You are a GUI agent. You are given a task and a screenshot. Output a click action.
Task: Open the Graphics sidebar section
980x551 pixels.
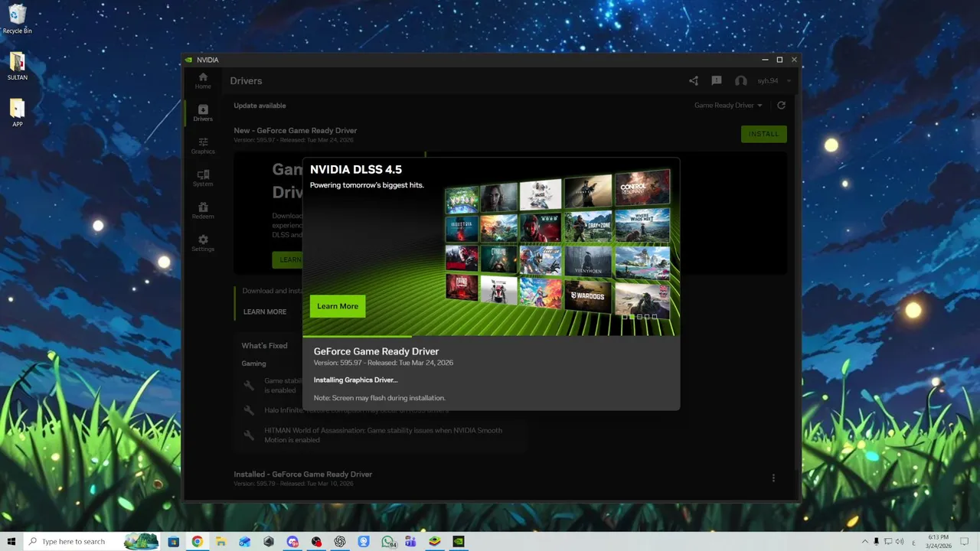coord(203,145)
